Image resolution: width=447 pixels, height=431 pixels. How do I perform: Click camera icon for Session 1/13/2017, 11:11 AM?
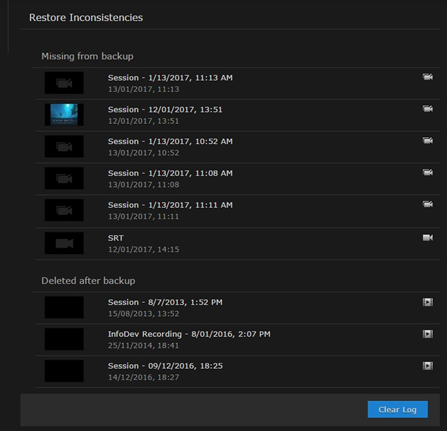coord(428,204)
